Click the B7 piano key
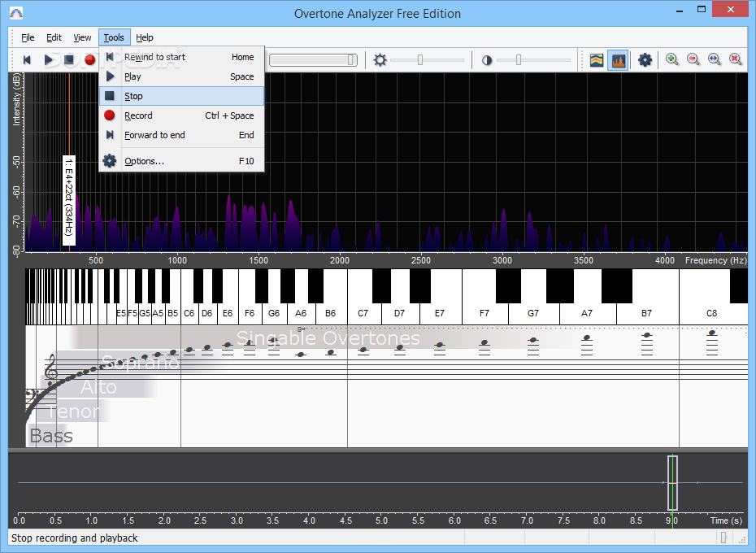The image size is (756, 553). point(646,313)
